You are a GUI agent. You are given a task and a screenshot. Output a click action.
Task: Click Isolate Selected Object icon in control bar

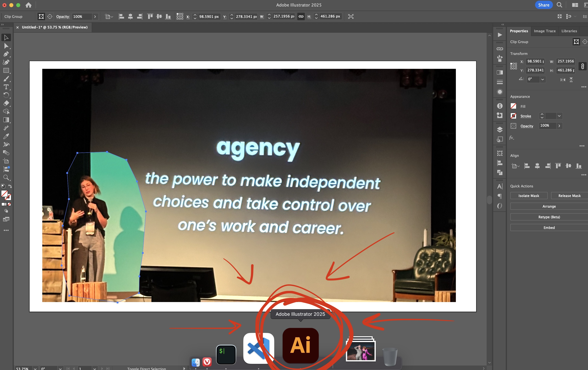(351, 17)
